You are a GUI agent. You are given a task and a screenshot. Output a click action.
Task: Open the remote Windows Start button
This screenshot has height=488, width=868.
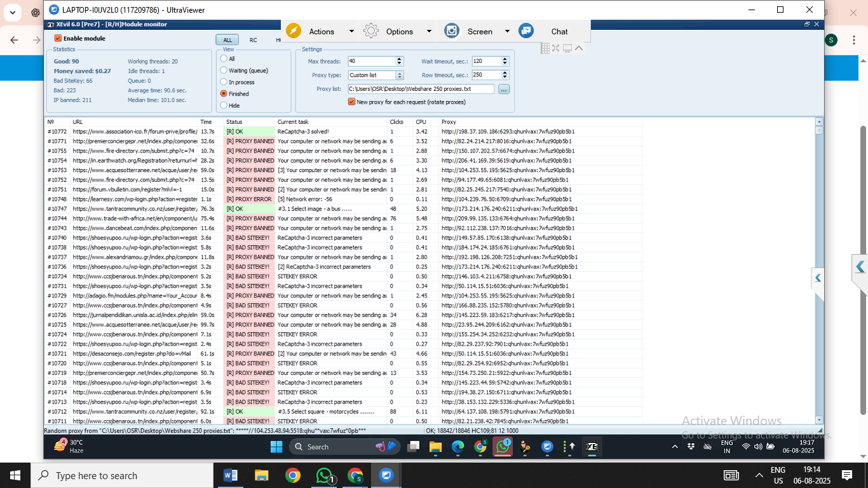276,447
